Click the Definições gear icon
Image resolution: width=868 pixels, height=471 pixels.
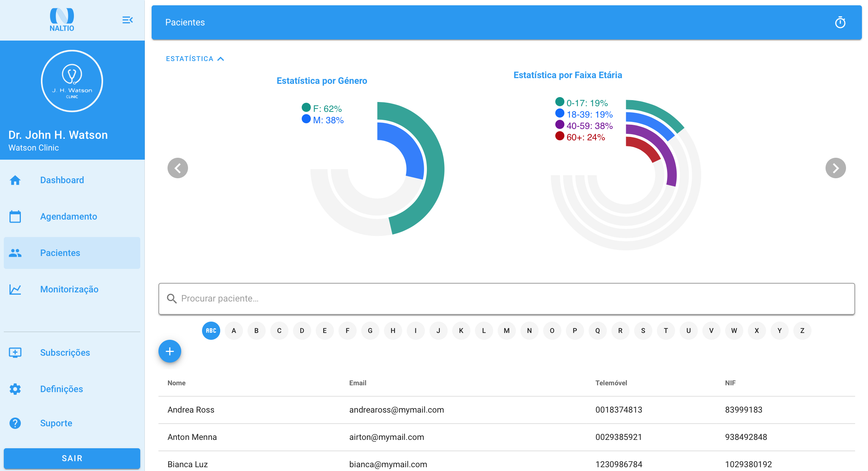tap(15, 389)
